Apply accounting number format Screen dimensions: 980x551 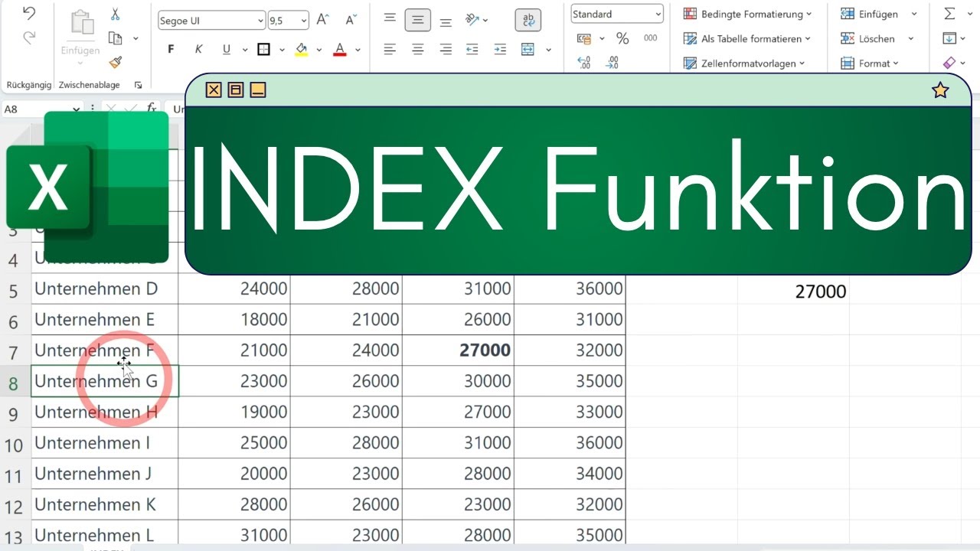(584, 38)
